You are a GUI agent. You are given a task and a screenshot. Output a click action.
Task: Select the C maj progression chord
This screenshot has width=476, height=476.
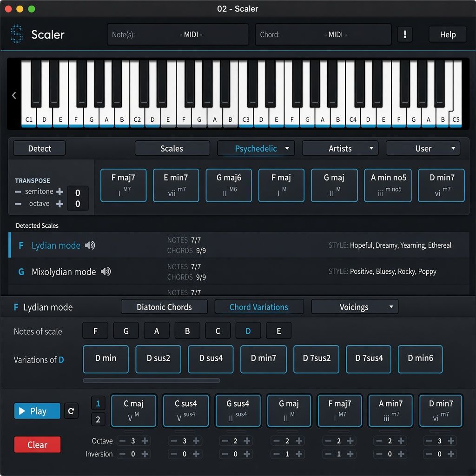[134, 411]
